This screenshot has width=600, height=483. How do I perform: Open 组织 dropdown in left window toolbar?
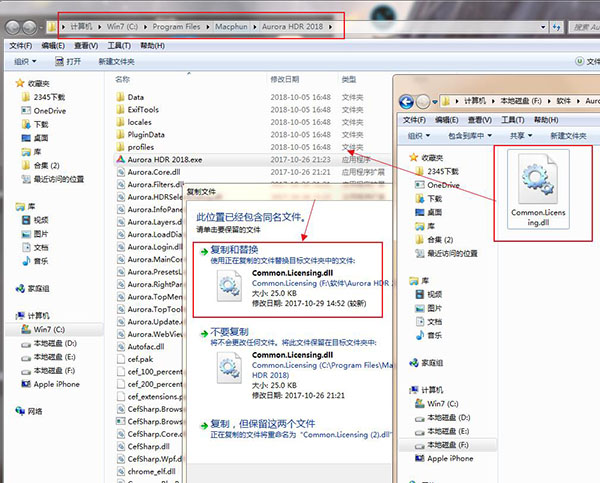coord(25,62)
